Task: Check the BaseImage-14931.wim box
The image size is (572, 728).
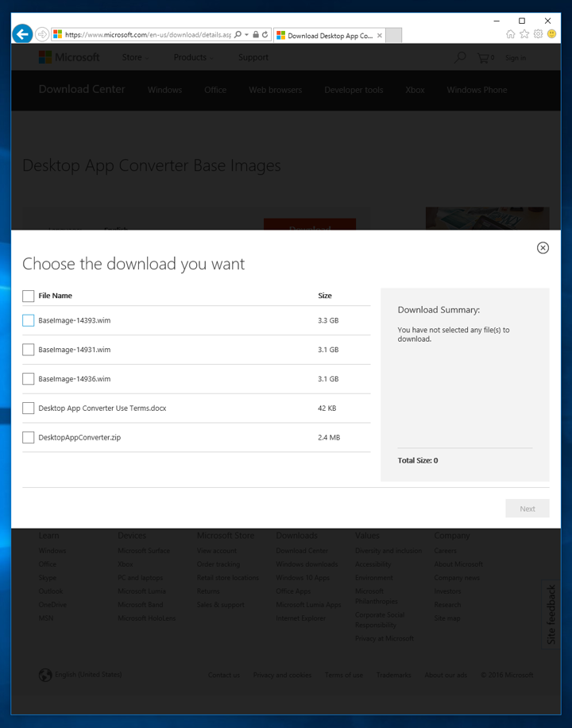Action: (29, 350)
